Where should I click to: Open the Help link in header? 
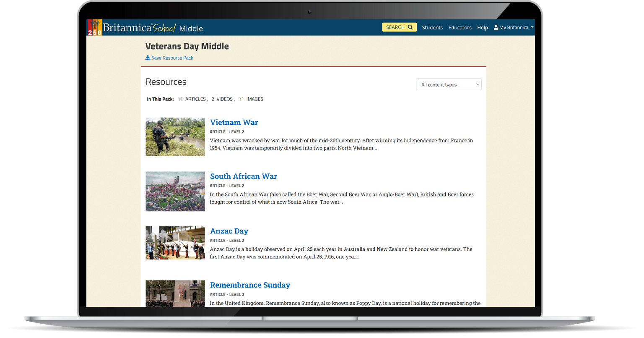(x=483, y=28)
